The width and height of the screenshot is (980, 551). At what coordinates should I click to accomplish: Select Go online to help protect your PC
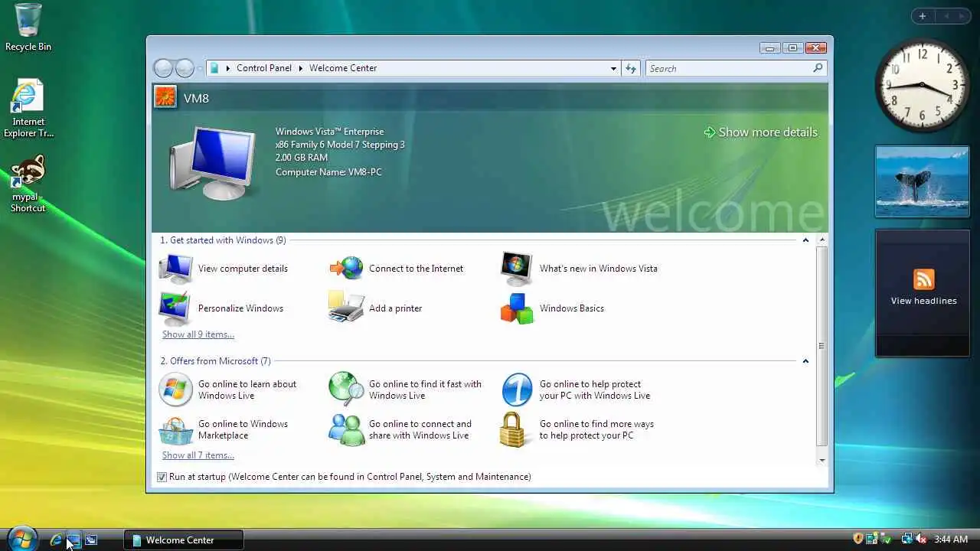coord(576,390)
